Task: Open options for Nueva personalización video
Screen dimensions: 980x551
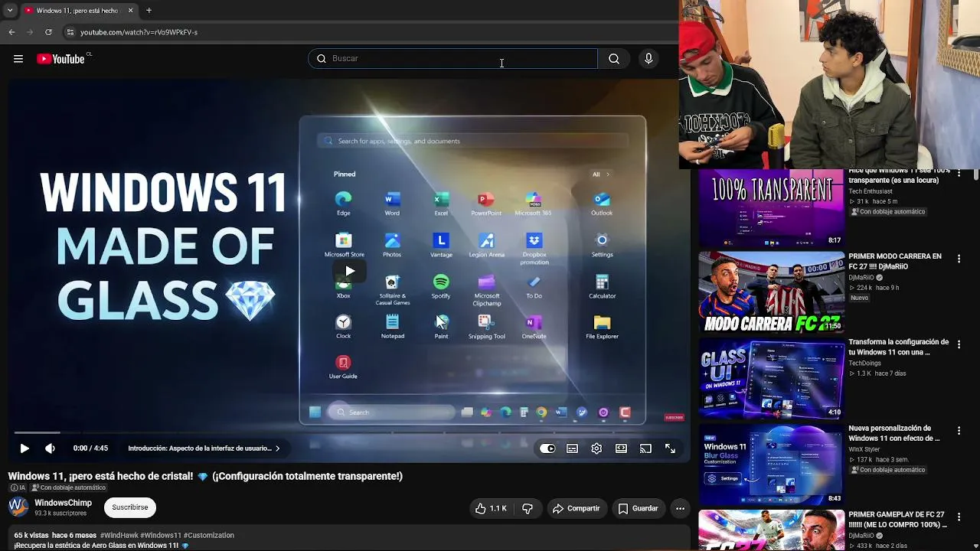Action: click(x=959, y=431)
